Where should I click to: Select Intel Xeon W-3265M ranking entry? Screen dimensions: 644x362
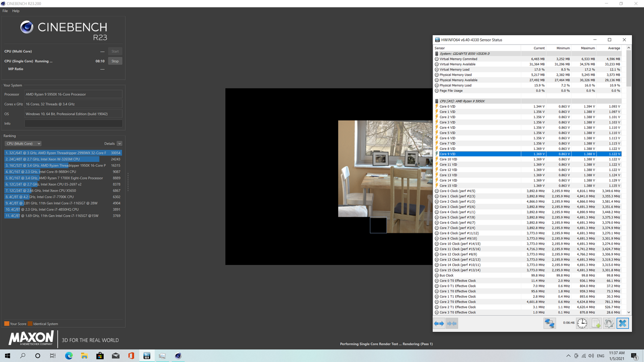[x=63, y=159]
